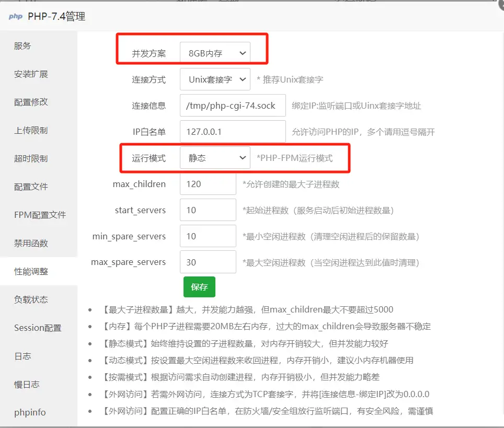Click the PHP logo icon
Image resolution: width=504 pixels, height=428 pixels.
coord(15,16)
